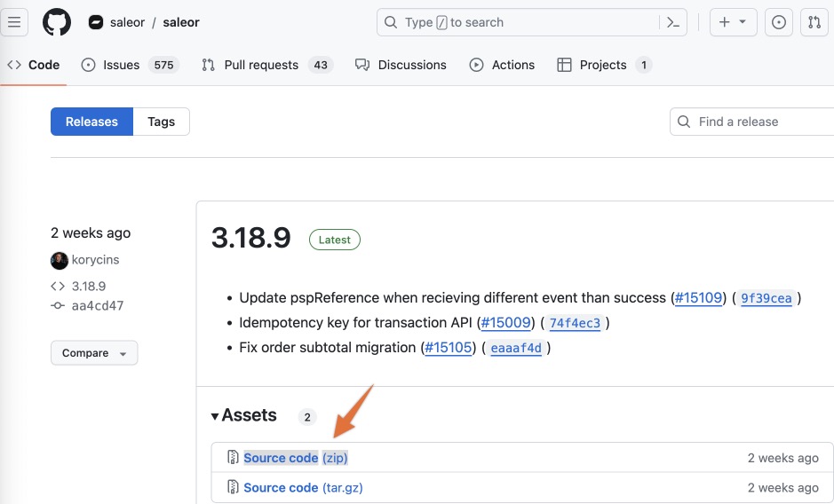Open pull request #15105
834x504 pixels.
[x=449, y=348]
